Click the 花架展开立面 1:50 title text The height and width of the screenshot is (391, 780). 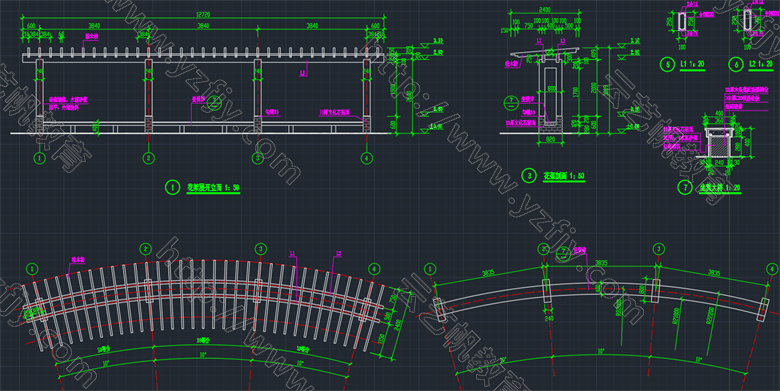pyautogui.click(x=213, y=188)
